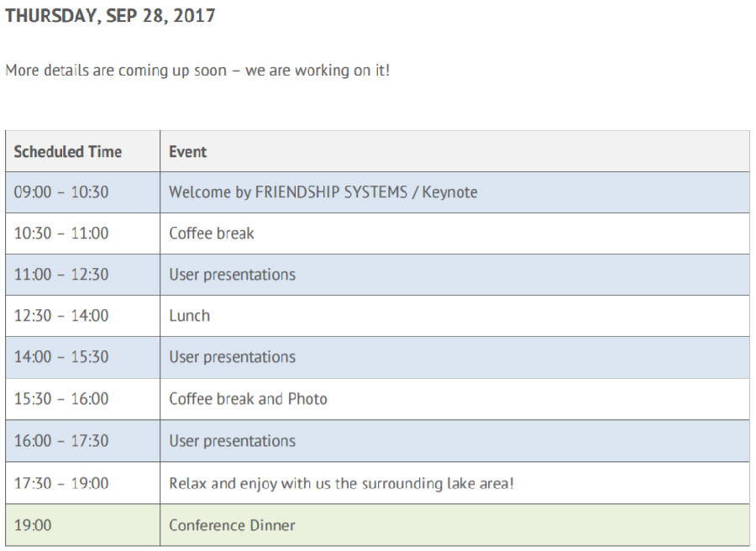Select the first Coffee break event cell
The width and height of the screenshot is (756, 551).
212,234
